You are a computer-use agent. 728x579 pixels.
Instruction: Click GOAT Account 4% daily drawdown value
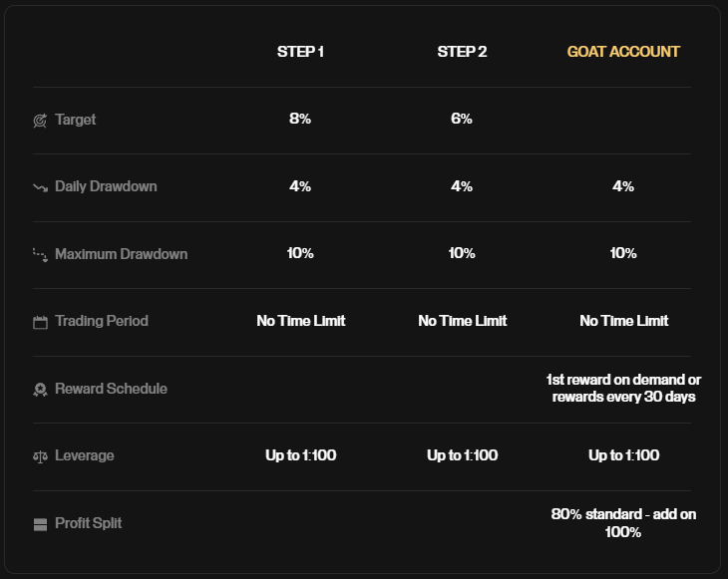pyautogui.click(x=623, y=186)
